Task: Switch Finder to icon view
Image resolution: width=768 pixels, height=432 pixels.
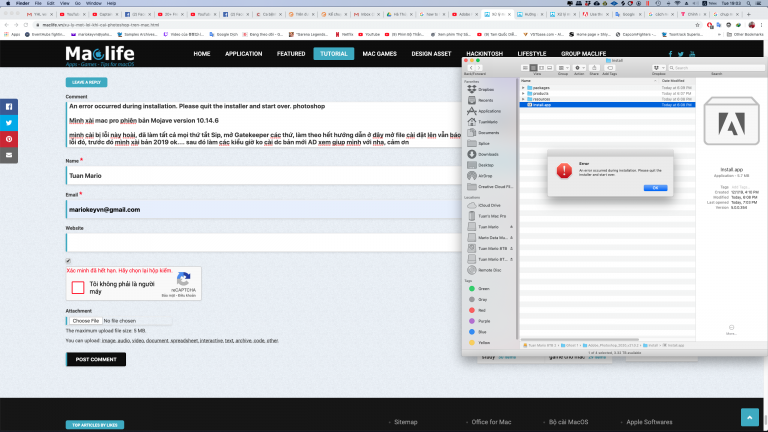Action: click(x=525, y=68)
